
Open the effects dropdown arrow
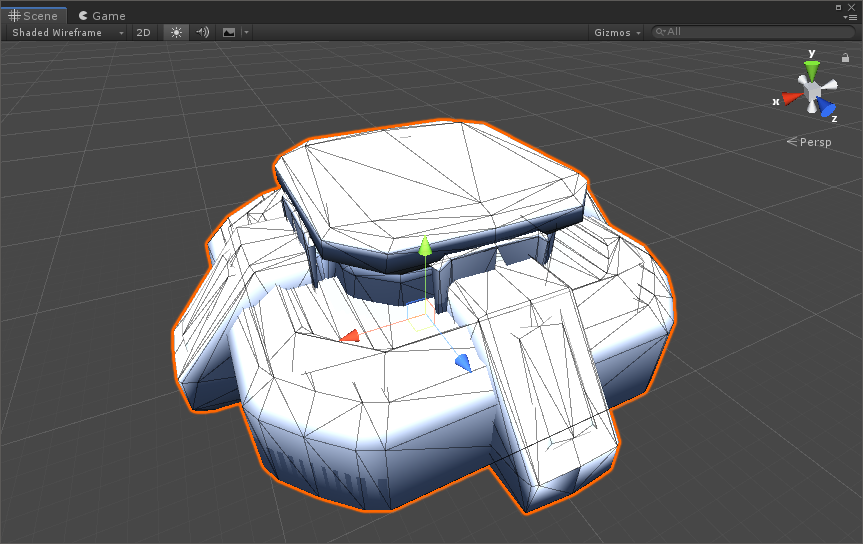click(x=246, y=32)
